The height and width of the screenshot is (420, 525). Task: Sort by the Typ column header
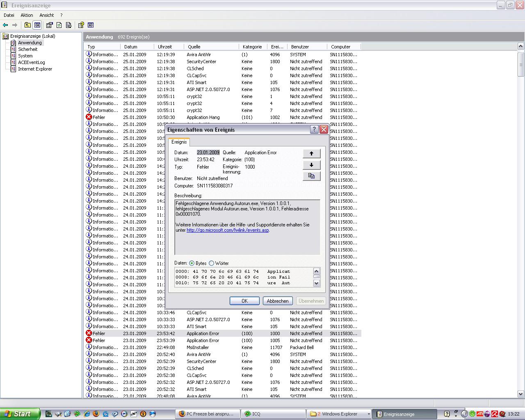click(102, 47)
